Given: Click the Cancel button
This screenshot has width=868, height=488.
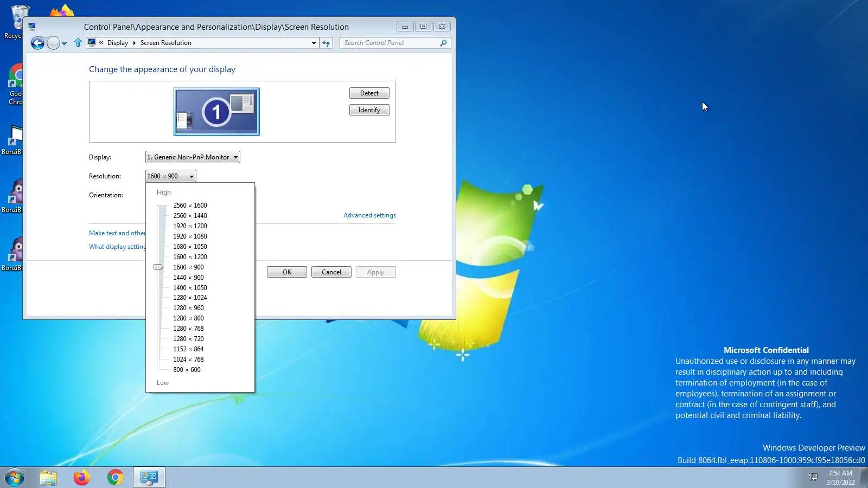Looking at the screenshot, I should click(331, 272).
